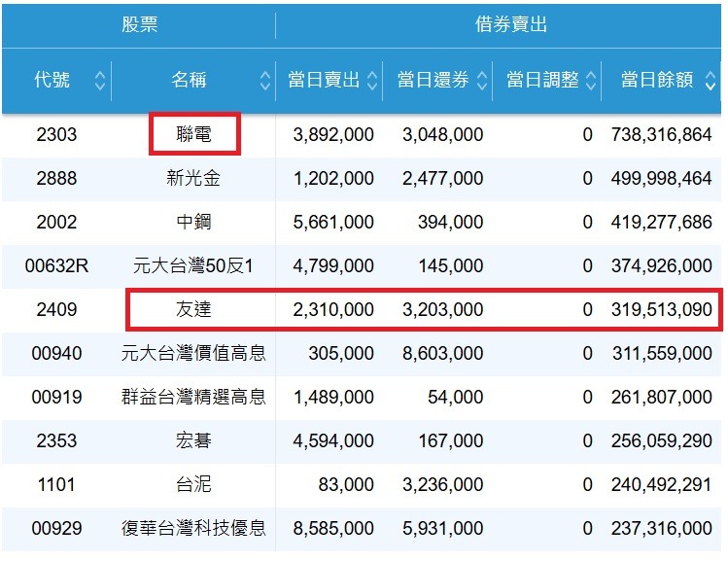This screenshot has height=561, width=728.
Task: Select stock code 2888
Action: [56, 178]
